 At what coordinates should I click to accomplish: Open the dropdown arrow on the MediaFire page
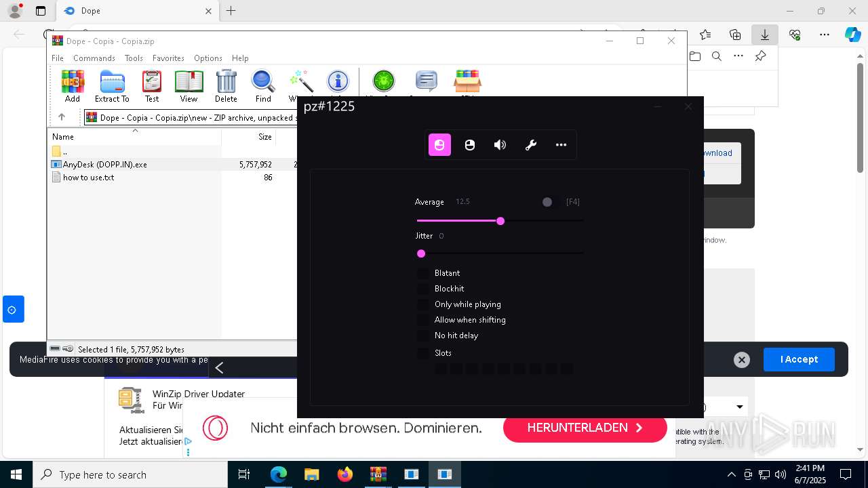point(740,407)
